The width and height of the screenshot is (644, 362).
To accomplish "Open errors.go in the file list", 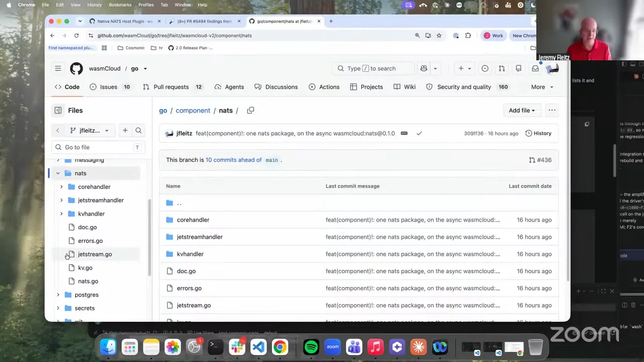I will point(189,288).
